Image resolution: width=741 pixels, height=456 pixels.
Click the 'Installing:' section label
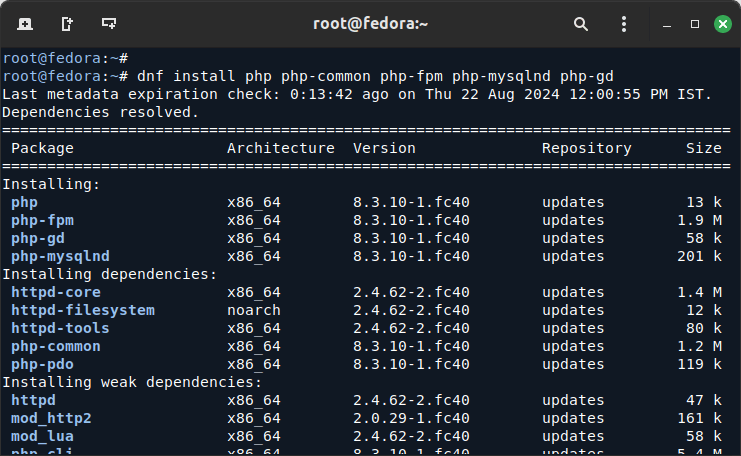point(52,184)
